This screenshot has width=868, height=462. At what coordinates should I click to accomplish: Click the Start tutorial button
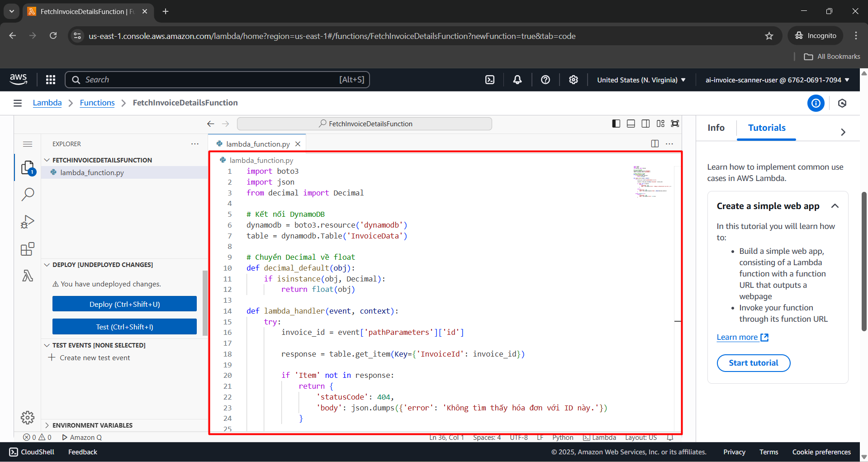tap(753, 363)
